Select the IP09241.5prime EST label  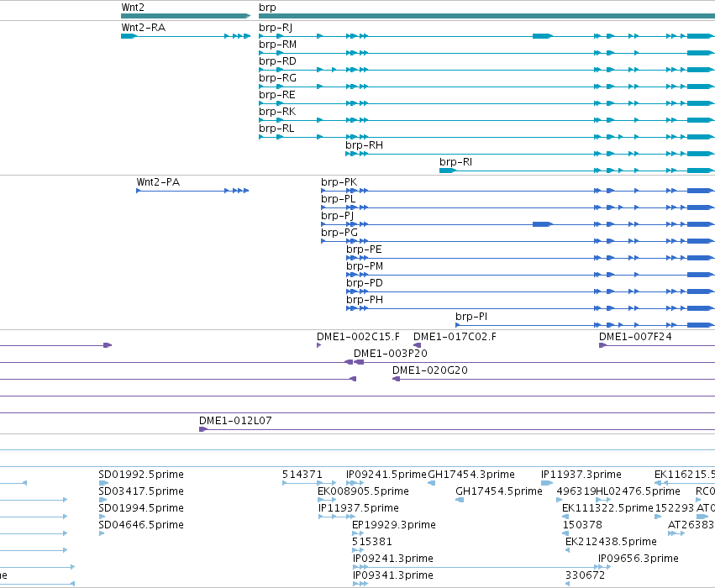tap(386, 475)
